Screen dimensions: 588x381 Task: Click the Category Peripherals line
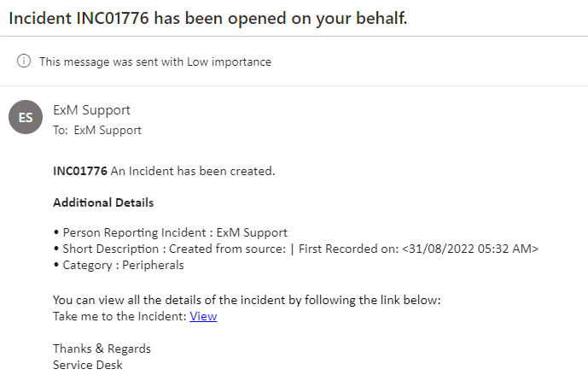point(119,266)
